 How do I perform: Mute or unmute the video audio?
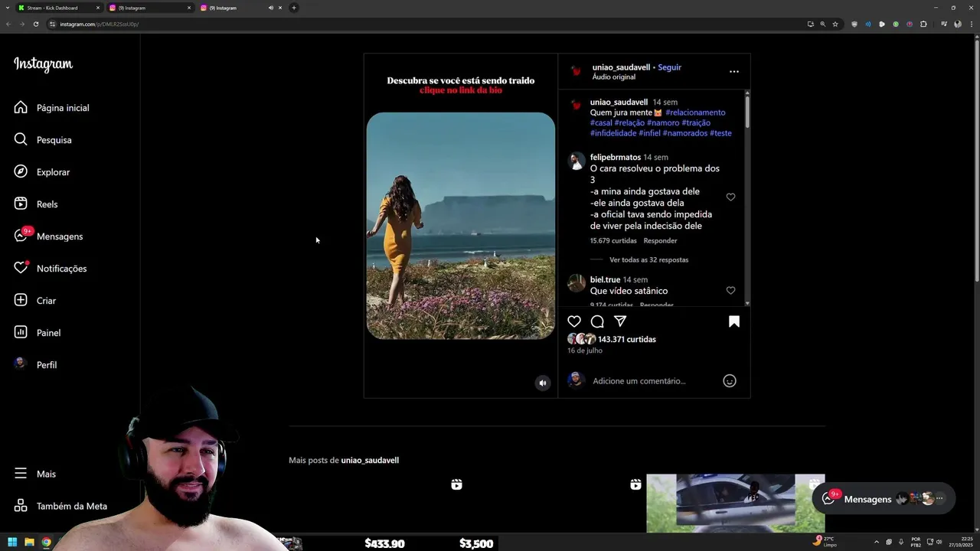tap(542, 383)
